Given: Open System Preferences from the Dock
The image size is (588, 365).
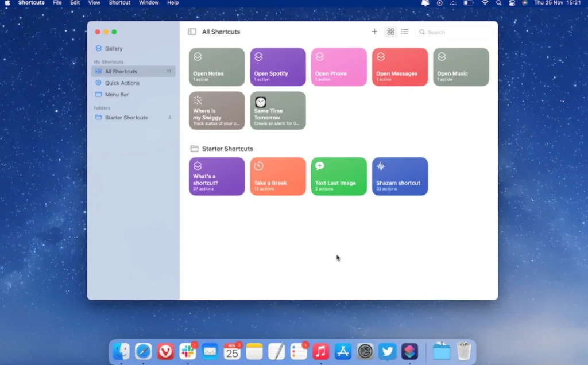Looking at the screenshot, I should (365, 351).
